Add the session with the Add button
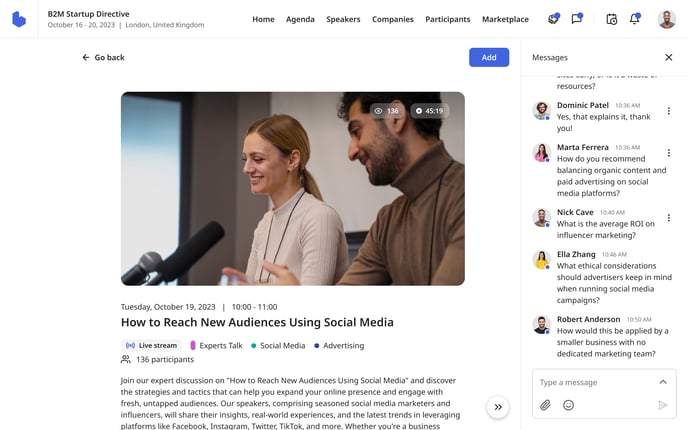The width and height of the screenshot is (688, 430). (489, 57)
